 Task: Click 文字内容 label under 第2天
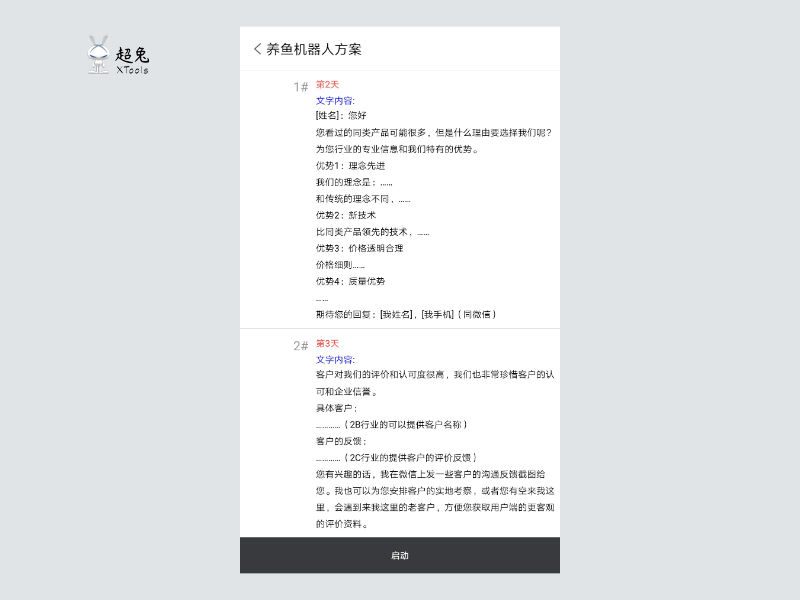coord(335,101)
